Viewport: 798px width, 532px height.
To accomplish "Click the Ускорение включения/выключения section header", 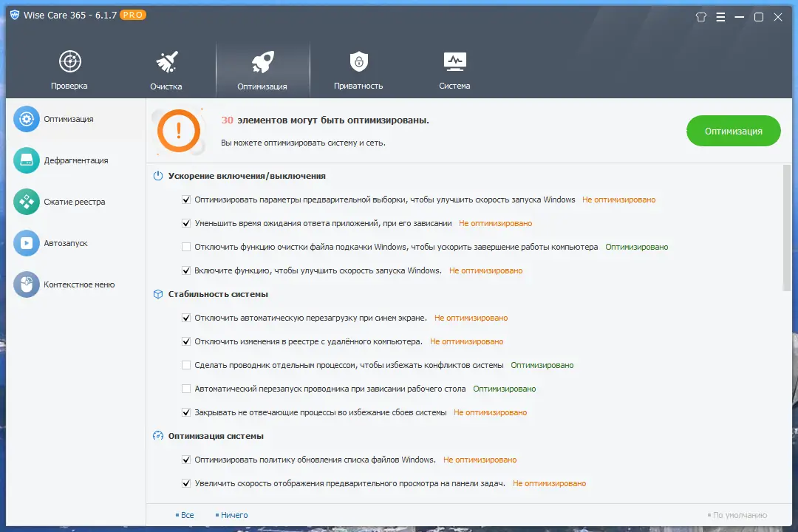I will point(247,176).
